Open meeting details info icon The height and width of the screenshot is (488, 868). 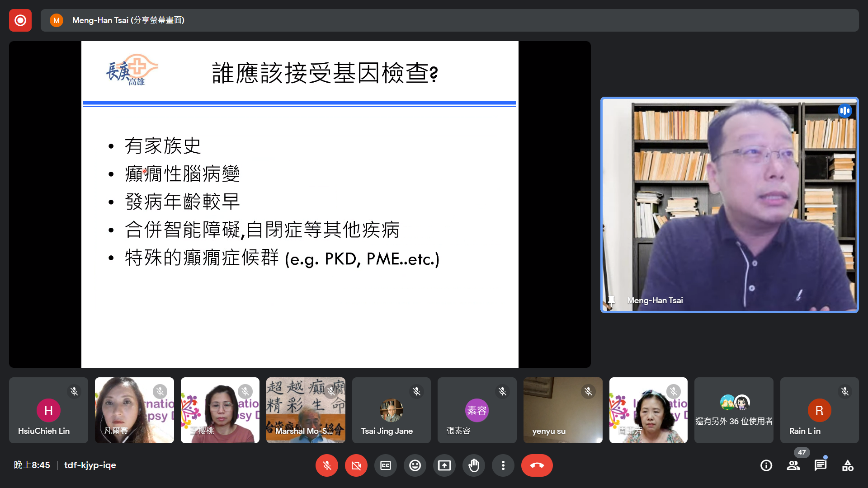coord(766,465)
